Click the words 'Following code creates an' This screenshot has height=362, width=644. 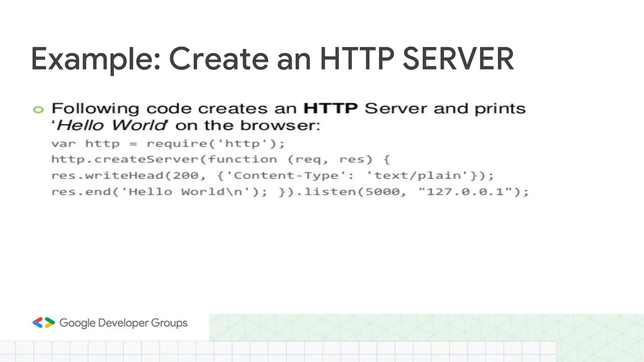(174, 109)
